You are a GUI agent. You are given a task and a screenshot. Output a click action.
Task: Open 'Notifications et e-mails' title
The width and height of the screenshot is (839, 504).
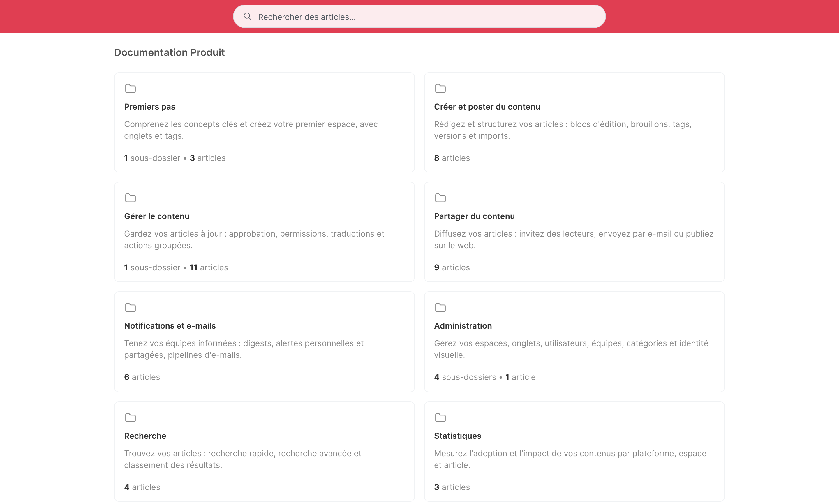click(170, 326)
